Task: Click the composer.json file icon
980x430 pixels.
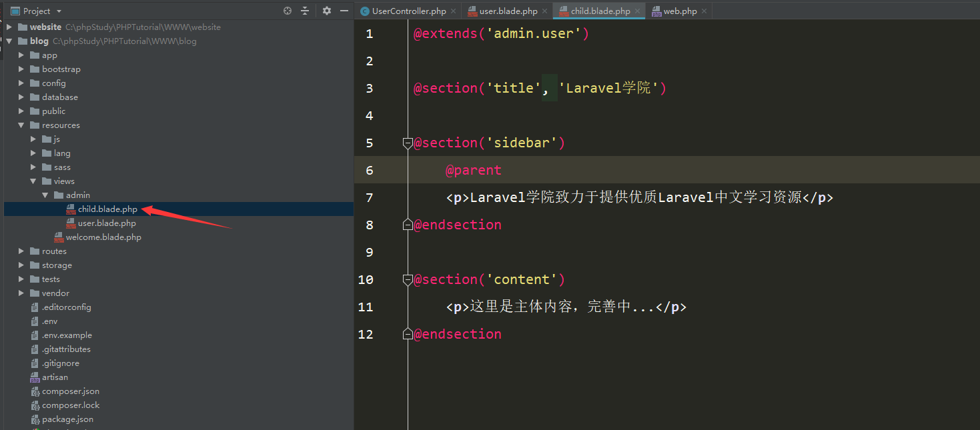Action: pos(35,391)
